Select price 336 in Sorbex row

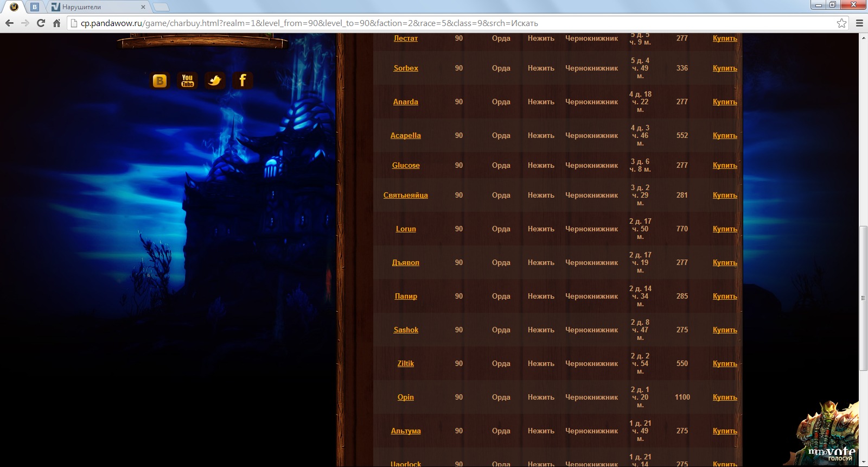(682, 68)
